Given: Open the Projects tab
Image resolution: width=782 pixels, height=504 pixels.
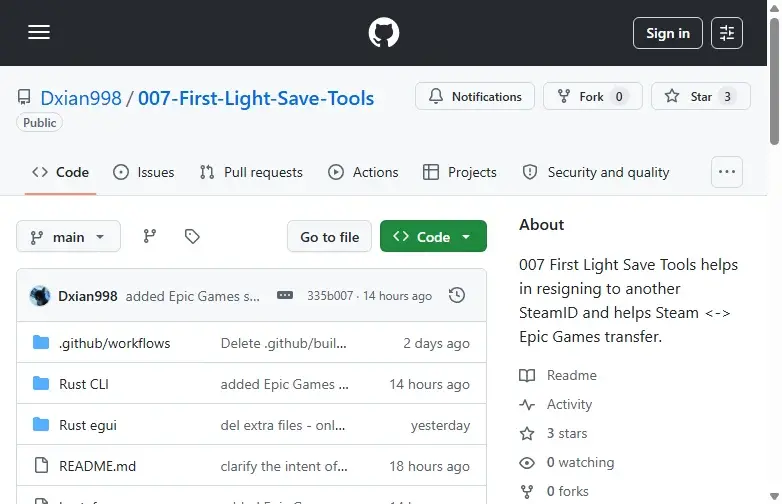Looking at the screenshot, I should point(459,172).
